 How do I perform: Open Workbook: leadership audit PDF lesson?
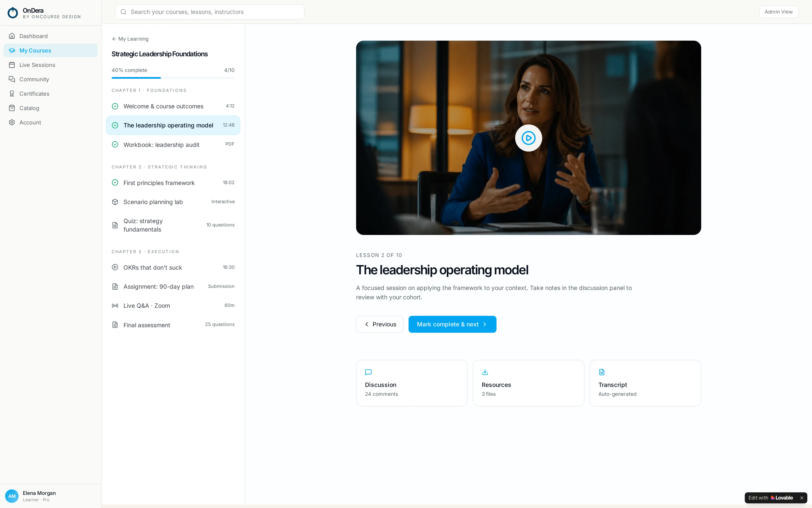173,145
